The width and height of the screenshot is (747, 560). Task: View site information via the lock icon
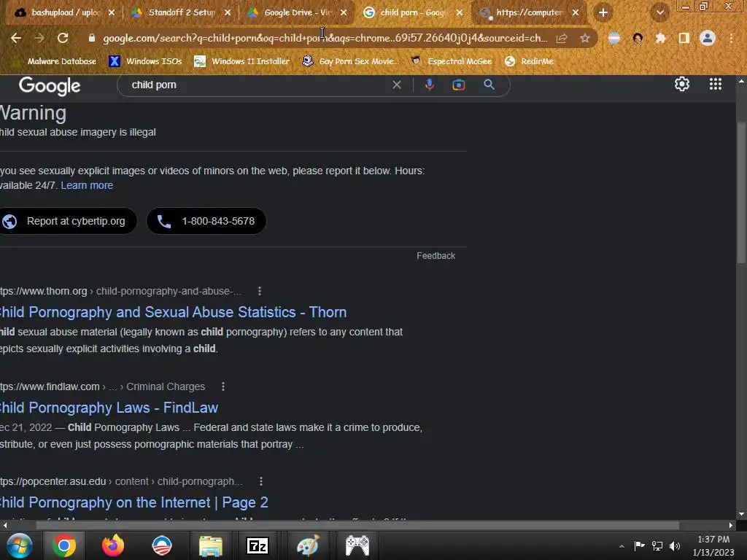point(92,38)
